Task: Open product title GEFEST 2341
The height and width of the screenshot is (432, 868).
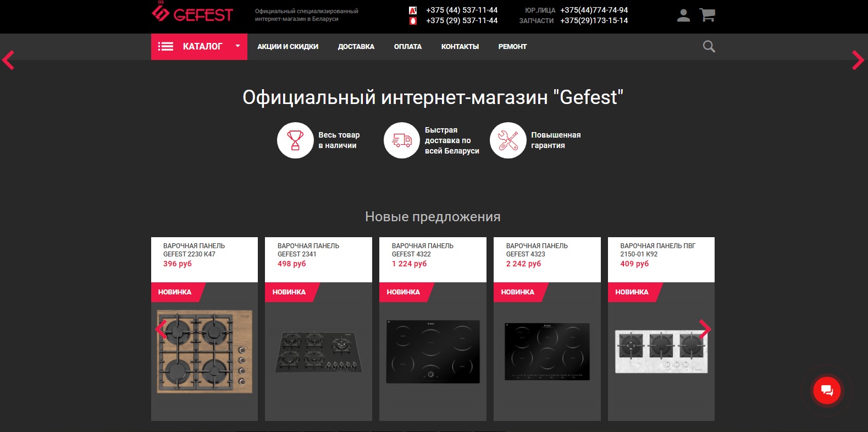Action: coord(308,250)
